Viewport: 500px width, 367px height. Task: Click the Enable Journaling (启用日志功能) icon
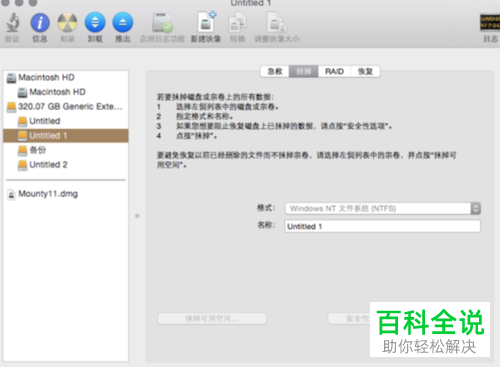[162, 23]
